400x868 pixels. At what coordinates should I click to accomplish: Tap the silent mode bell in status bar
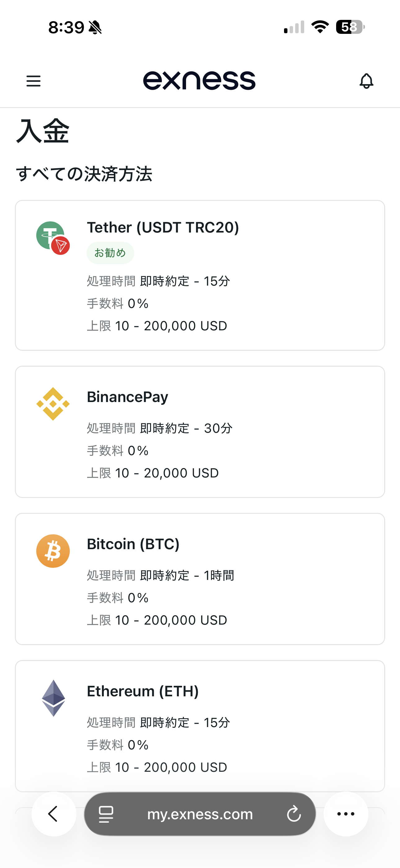[x=95, y=27]
